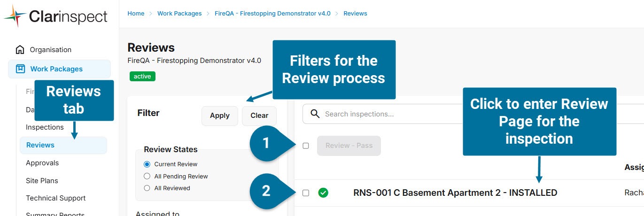Click the Work Packages sidebar icon
The height and width of the screenshot is (216, 644).
20,69
